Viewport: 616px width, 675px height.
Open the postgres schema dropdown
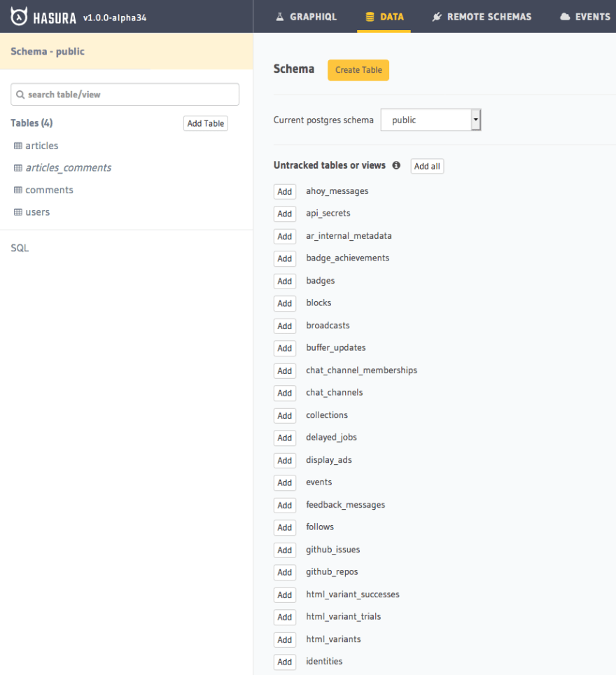pyautogui.click(x=430, y=120)
